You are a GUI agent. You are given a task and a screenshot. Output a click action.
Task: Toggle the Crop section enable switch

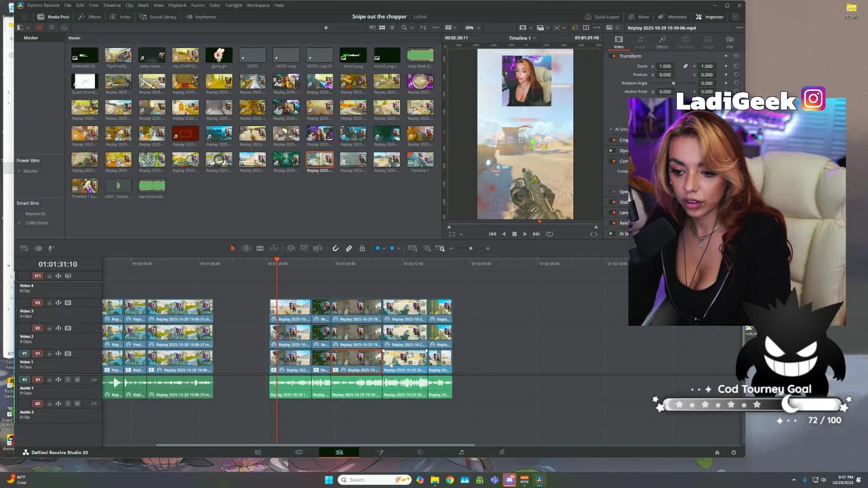[613, 140]
